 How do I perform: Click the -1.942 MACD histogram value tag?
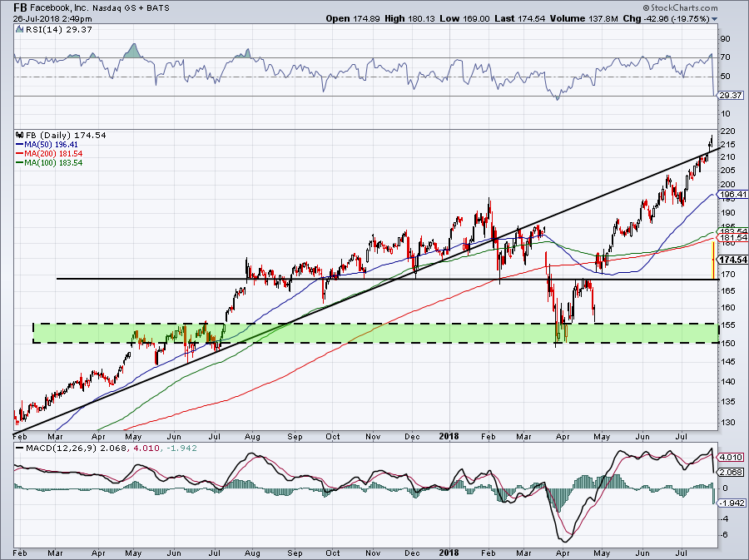click(x=731, y=503)
